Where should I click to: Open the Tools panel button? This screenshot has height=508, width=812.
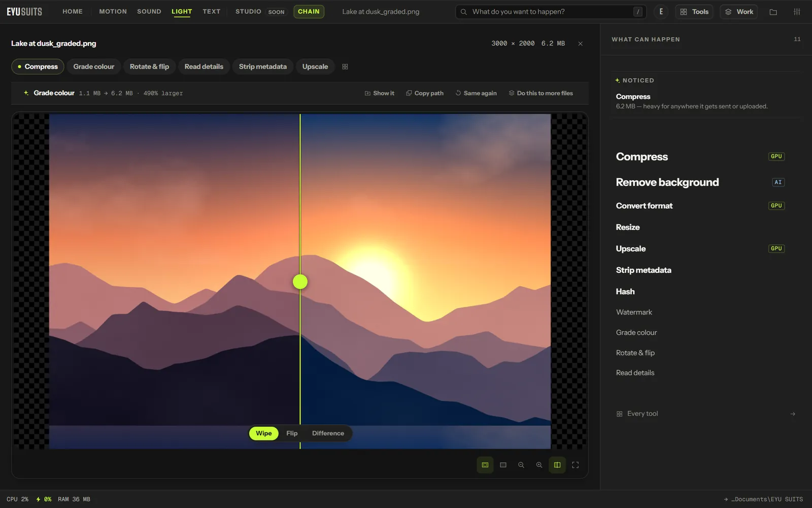(694, 12)
